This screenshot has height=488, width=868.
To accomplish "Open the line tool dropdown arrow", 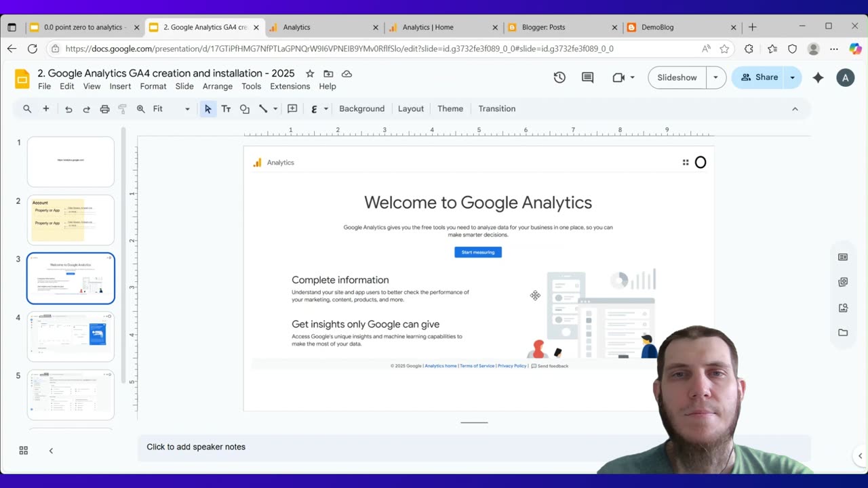I will [275, 108].
